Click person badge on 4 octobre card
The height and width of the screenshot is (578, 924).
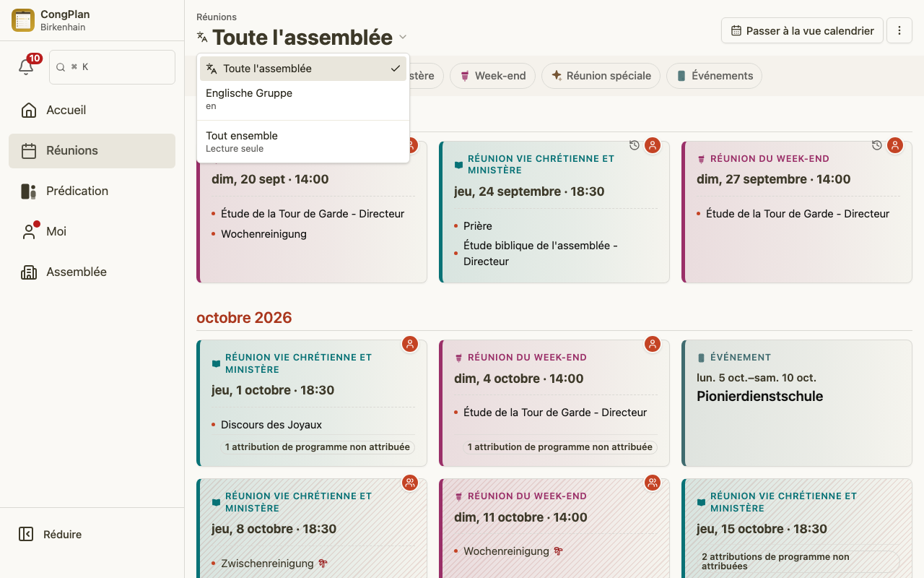click(x=653, y=344)
